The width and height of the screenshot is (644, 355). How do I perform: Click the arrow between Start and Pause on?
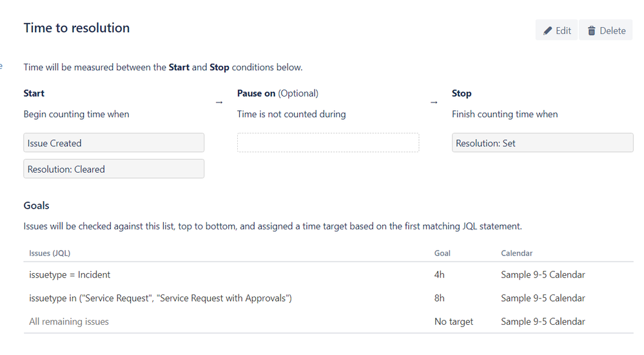tap(219, 102)
